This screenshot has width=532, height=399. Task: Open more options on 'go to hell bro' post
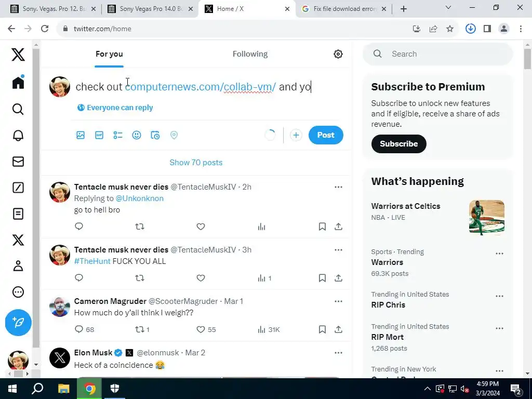[338, 187]
